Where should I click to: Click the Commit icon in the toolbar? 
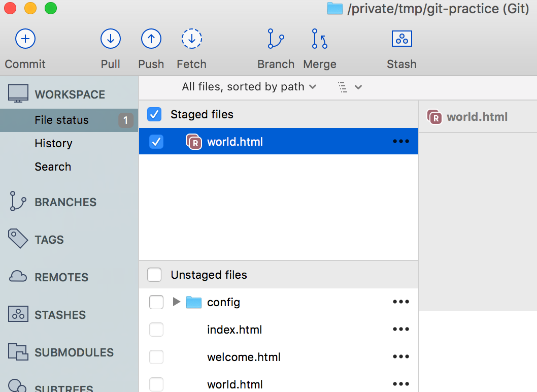(25, 39)
